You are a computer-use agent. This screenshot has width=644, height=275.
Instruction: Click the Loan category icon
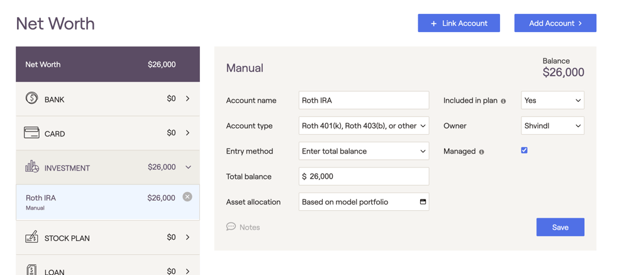tap(31, 270)
